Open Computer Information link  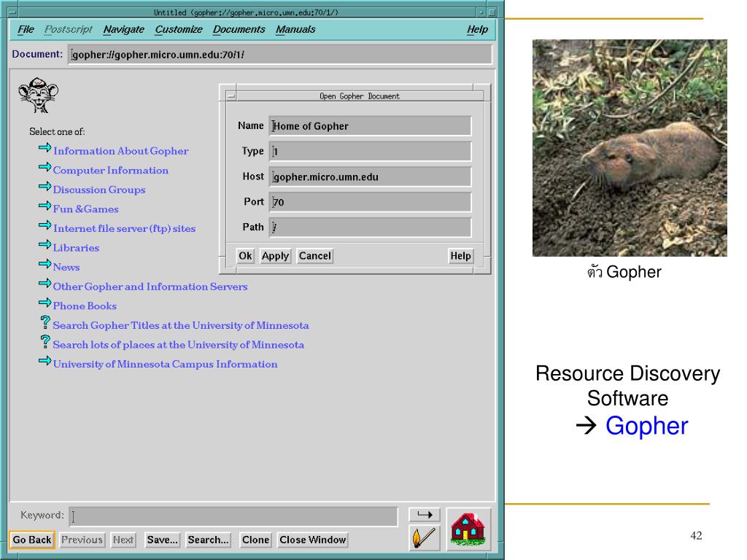pyautogui.click(x=111, y=171)
